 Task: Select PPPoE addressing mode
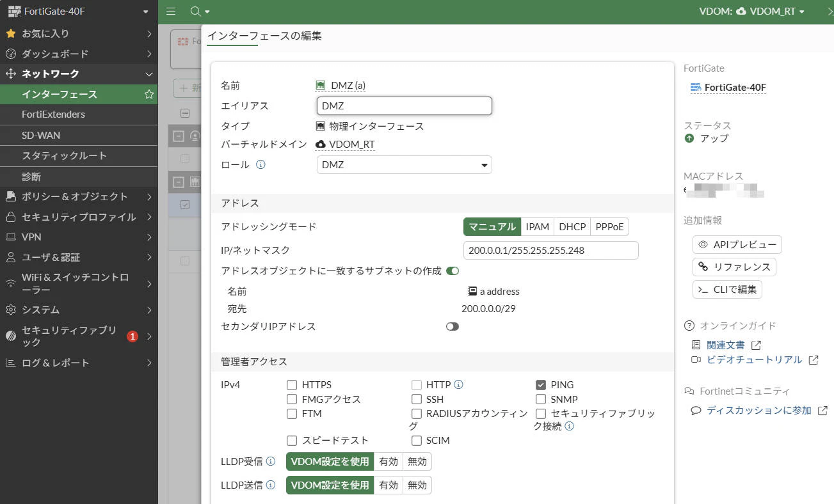[610, 226]
